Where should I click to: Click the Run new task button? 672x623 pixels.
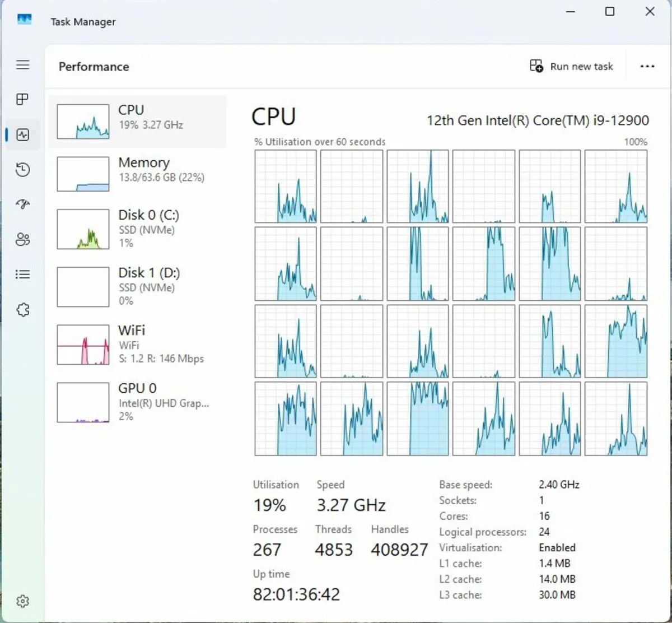pos(572,67)
